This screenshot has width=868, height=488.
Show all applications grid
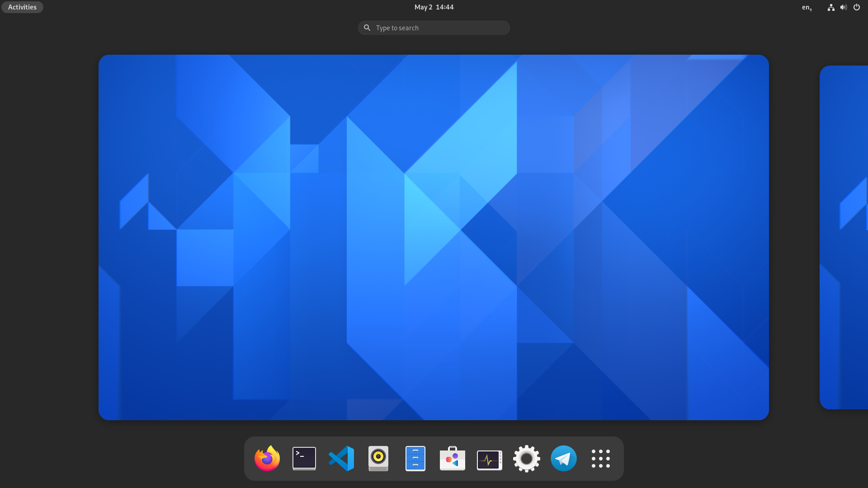(601, 459)
